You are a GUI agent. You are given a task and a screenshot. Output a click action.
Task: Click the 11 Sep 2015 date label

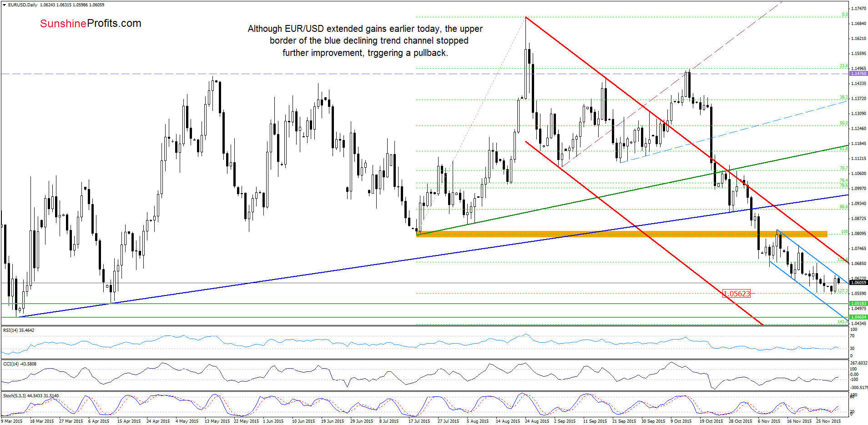tap(595, 421)
